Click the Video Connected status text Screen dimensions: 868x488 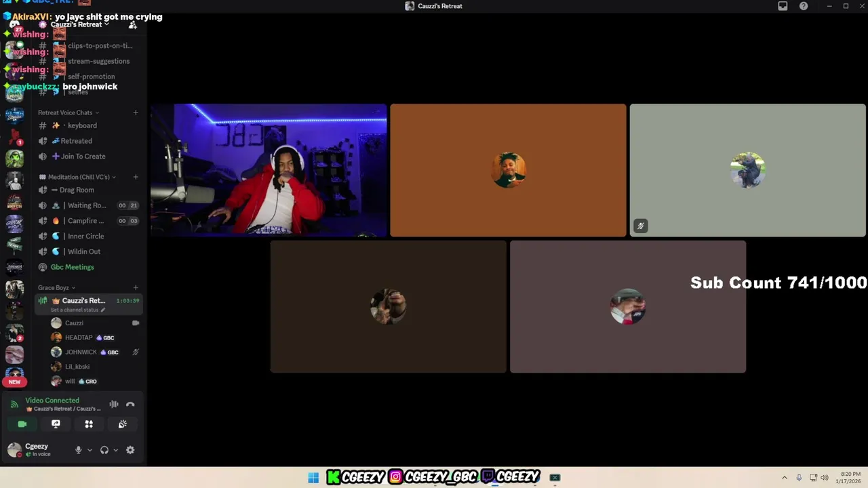[52, 401]
